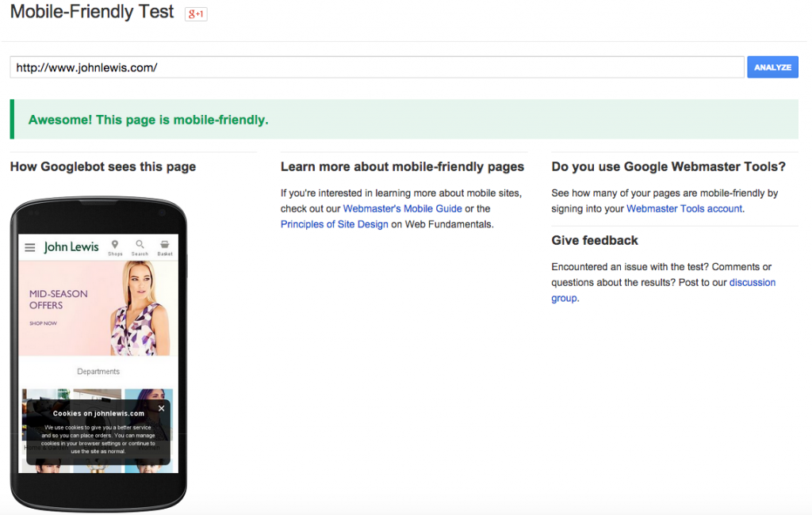Open the hamburger menu in phone preview
The image size is (812, 515).
[30, 247]
